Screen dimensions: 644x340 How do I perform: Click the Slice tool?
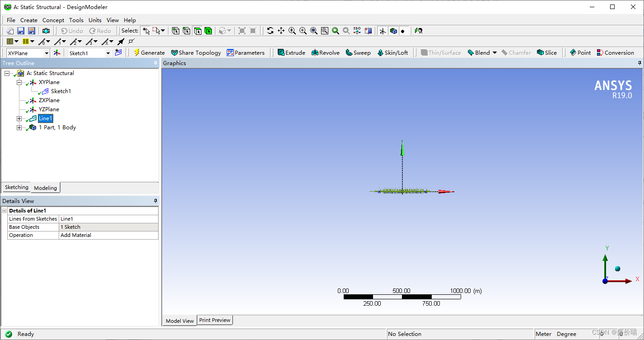547,53
